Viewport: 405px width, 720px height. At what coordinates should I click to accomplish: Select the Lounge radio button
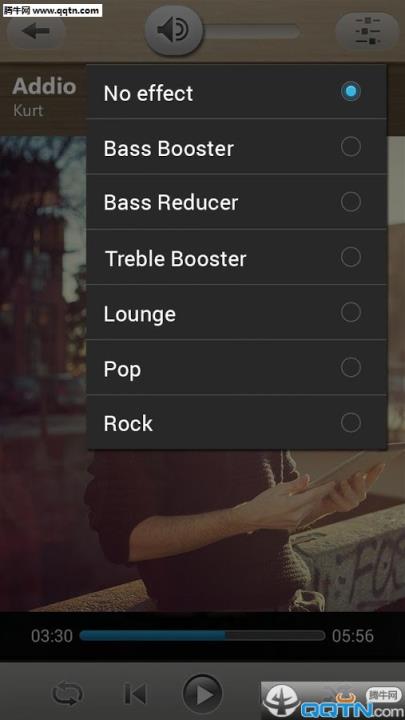(351, 313)
